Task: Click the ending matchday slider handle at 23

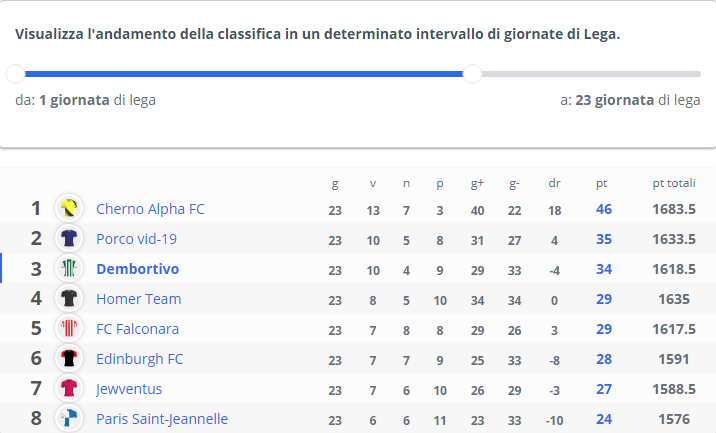Action: [472, 74]
